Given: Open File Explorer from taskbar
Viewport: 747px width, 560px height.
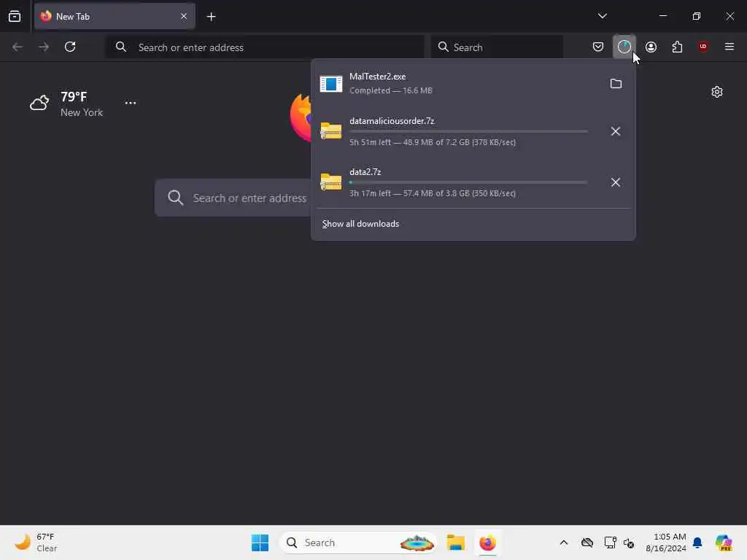Looking at the screenshot, I should 455,542.
